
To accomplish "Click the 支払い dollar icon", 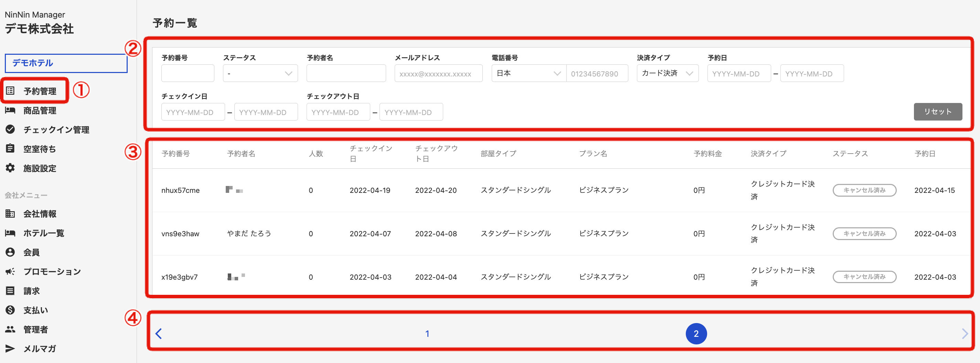I will pos(10,310).
